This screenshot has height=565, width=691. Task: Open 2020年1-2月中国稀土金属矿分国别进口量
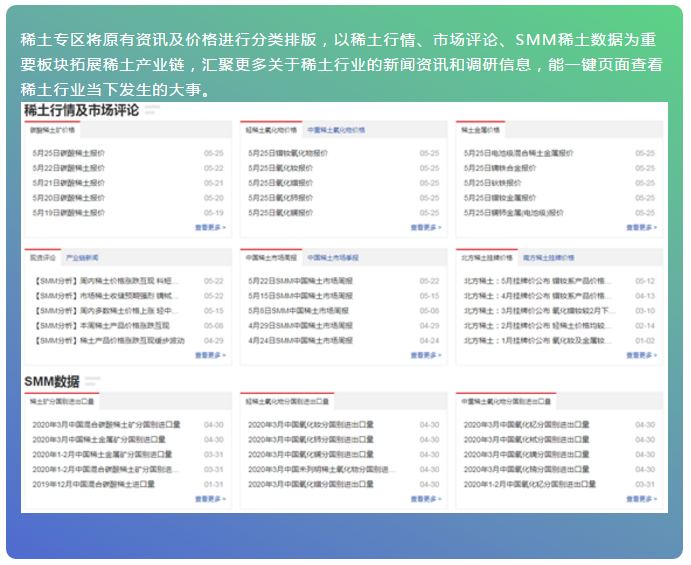102,454
